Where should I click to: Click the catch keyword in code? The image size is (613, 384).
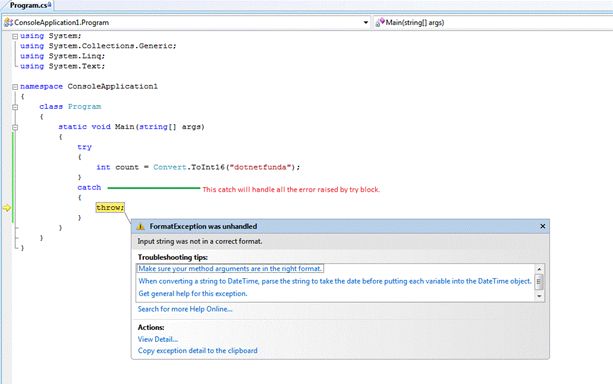click(x=89, y=188)
